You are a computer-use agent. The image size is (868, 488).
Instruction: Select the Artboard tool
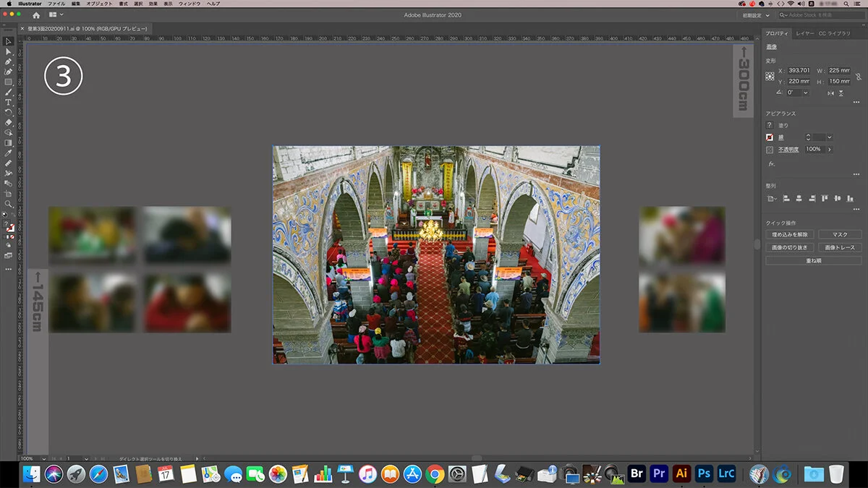(x=9, y=194)
